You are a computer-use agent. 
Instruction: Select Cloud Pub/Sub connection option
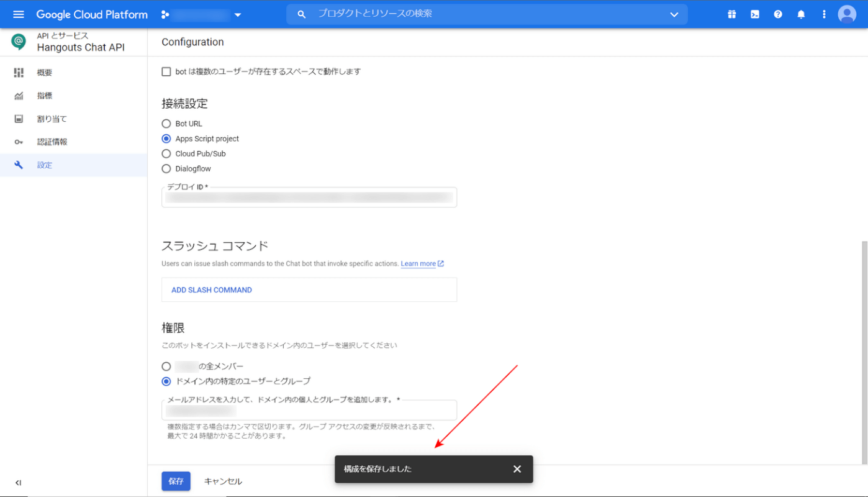[x=166, y=153]
